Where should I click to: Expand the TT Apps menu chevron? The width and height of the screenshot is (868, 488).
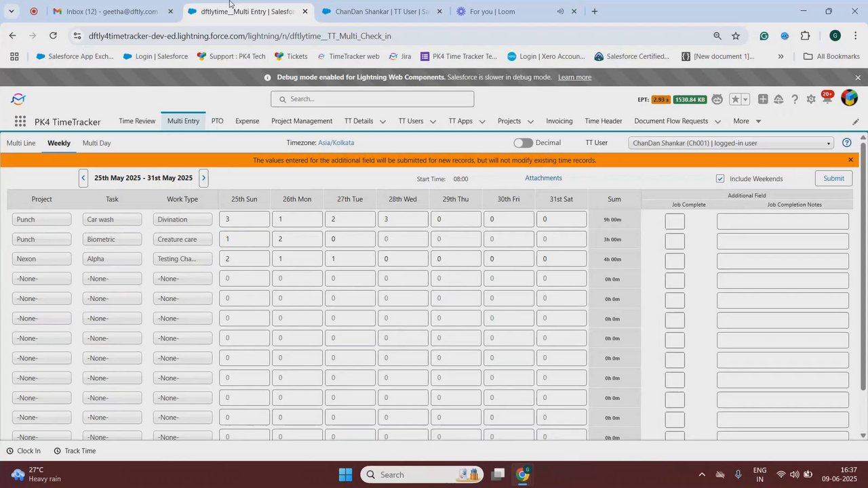[482, 122]
